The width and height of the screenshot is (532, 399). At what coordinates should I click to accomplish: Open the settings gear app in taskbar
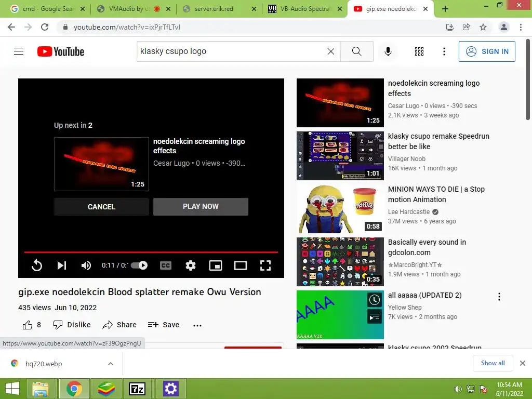pyautogui.click(x=170, y=389)
